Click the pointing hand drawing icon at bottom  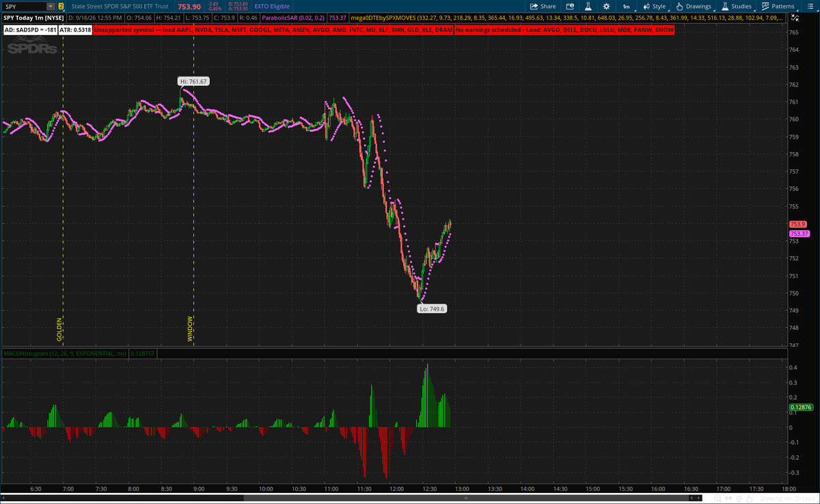[x=749, y=498]
